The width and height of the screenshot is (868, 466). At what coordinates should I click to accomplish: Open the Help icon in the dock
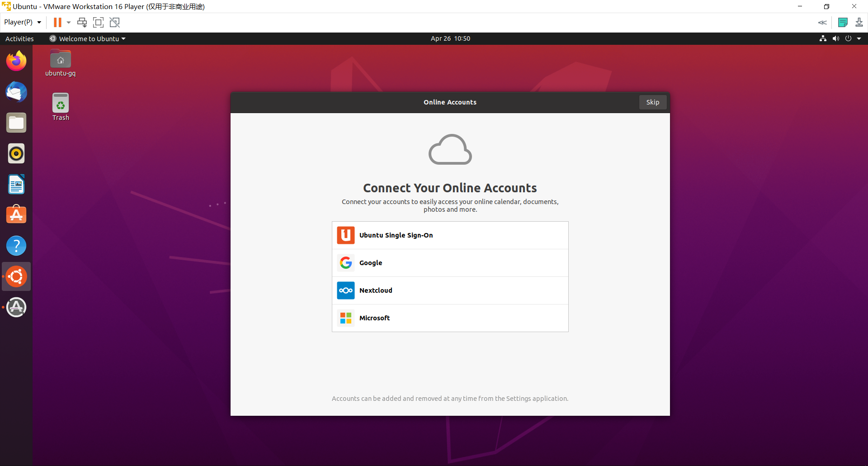(16, 246)
